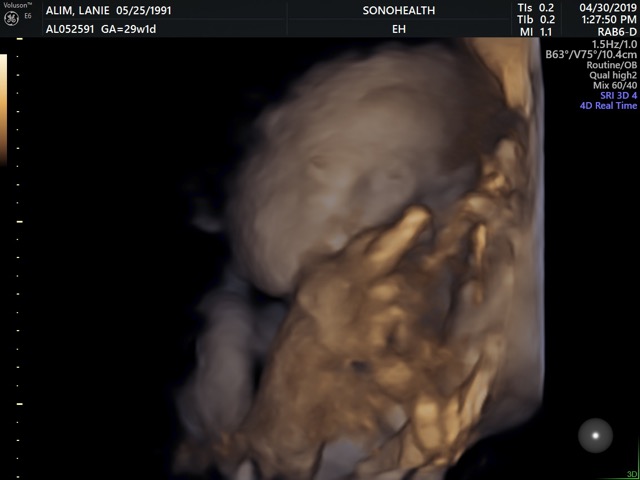Screen dimensions: 640x480
Task: Click the "E6" model label
Action: coord(28,17)
